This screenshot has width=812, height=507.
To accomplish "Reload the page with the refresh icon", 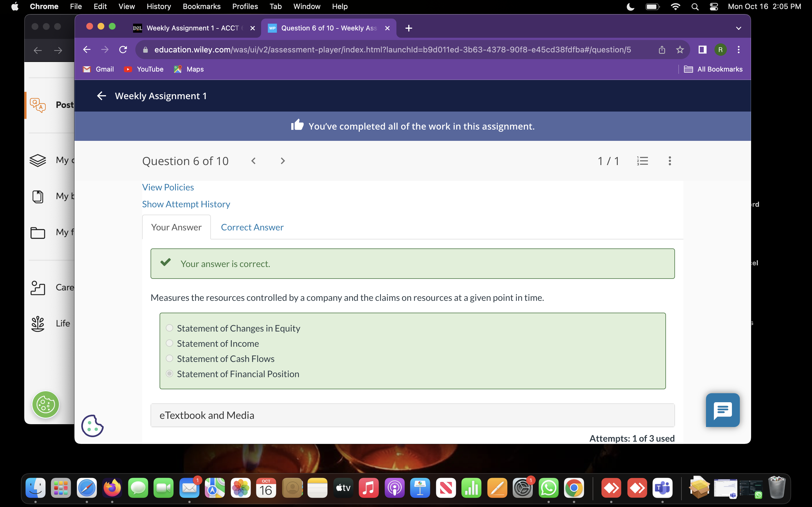I will [x=123, y=50].
